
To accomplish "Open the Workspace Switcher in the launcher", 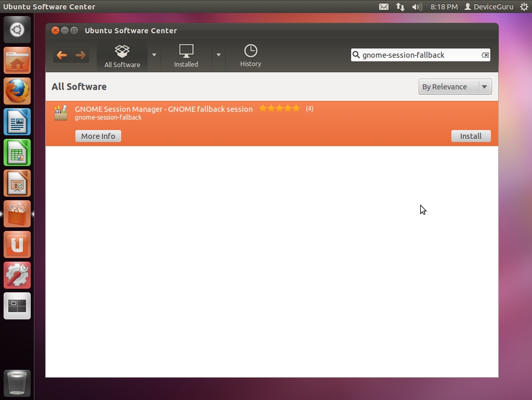I will pyautogui.click(x=17, y=306).
